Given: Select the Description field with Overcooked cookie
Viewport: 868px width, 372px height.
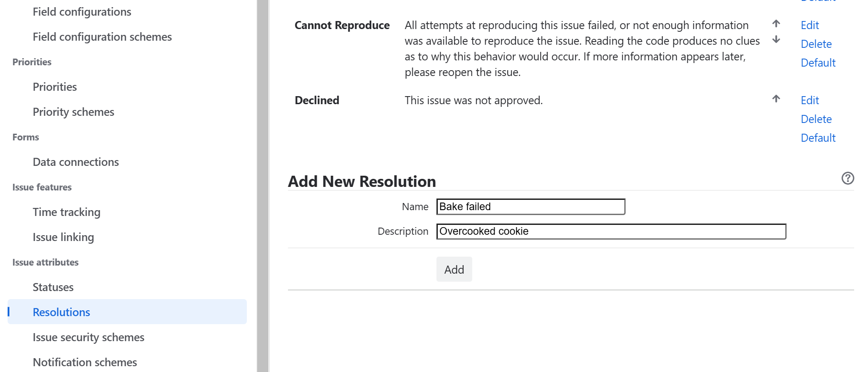Looking at the screenshot, I should [611, 232].
